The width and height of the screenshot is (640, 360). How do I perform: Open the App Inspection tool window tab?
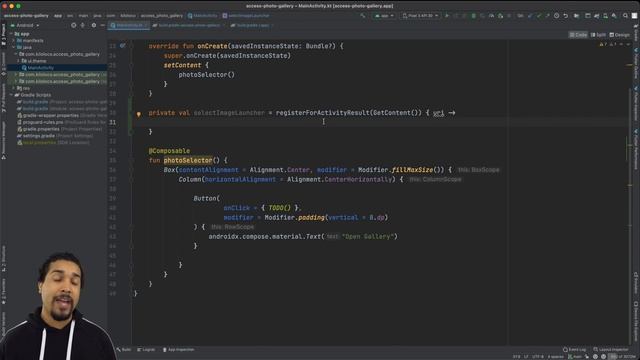(x=178, y=350)
